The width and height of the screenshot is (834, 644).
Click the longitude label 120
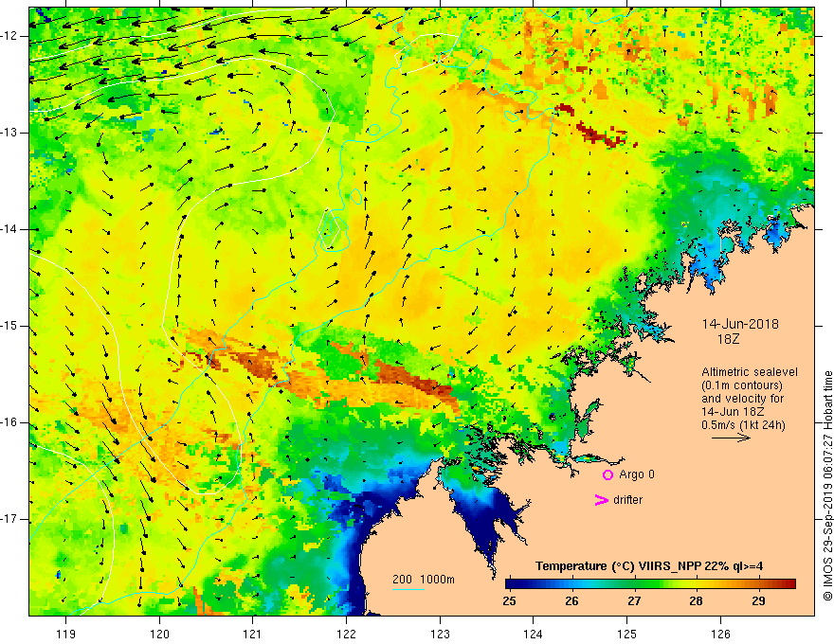[159, 634]
